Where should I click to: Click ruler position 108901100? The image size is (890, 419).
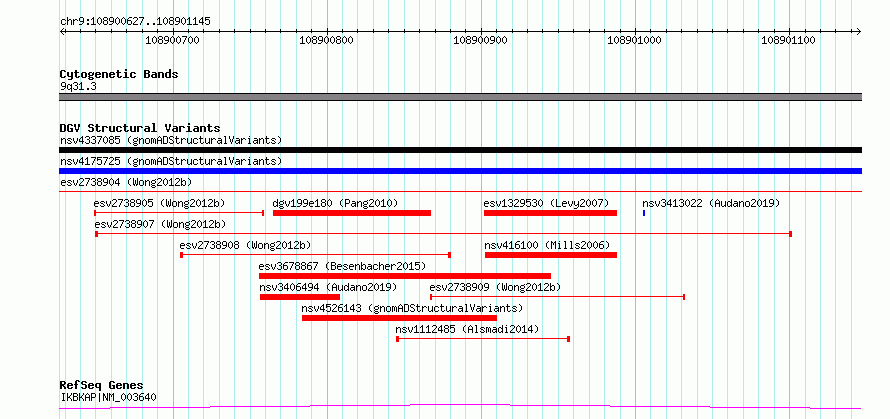pos(789,40)
